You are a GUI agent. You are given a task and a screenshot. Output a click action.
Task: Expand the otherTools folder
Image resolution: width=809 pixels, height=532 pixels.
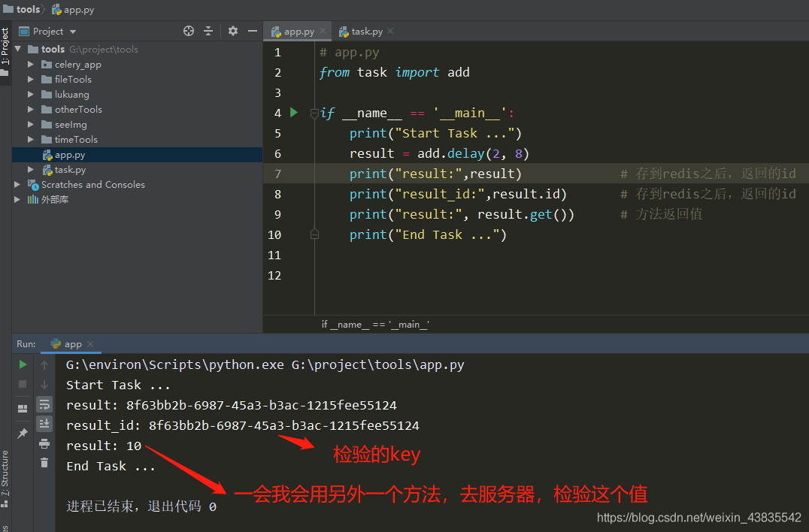coord(30,109)
